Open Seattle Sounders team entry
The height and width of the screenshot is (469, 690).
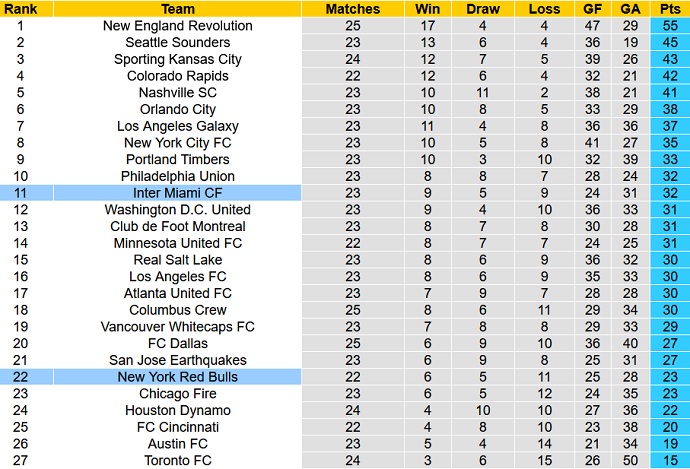178,42
